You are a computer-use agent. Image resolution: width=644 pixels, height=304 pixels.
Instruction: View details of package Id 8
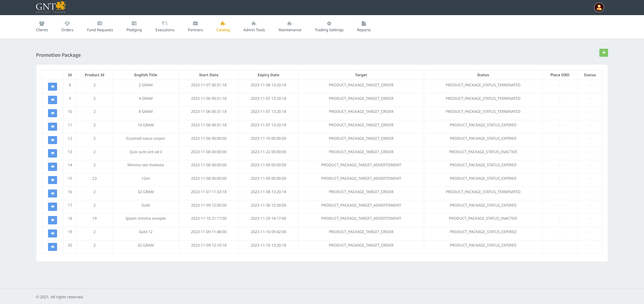[x=52, y=87]
